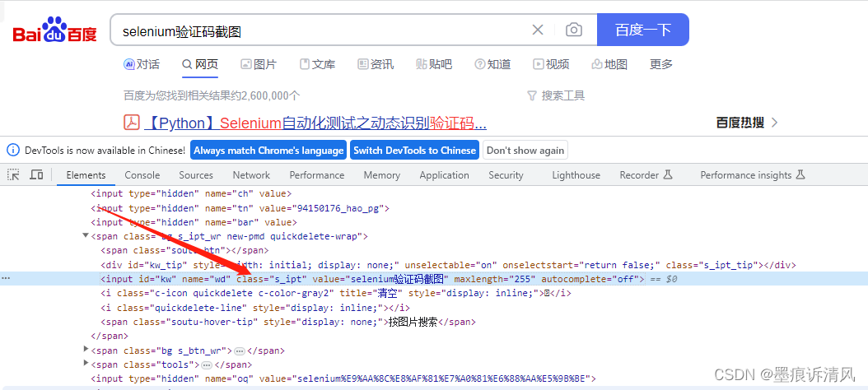Expand 百度热搜 with the chevron
This screenshot has height=390, width=868.
[x=774, y=123]
